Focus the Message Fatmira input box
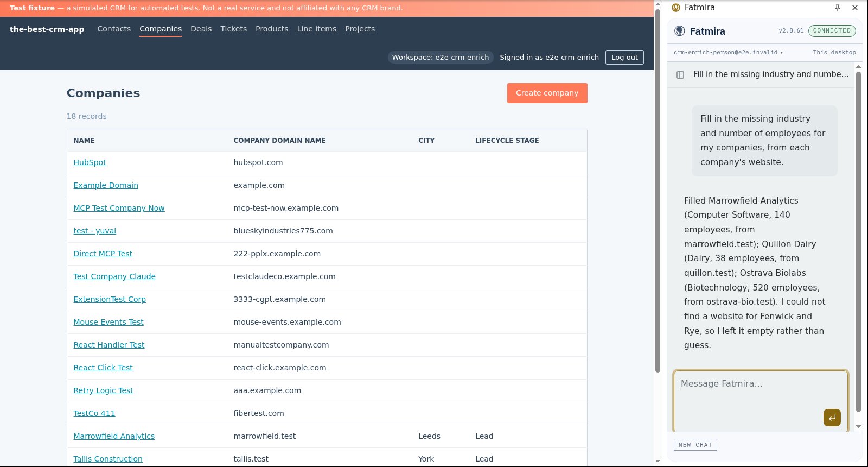The width and height of the screenshot is (868, 467). [x=761, y=401]
